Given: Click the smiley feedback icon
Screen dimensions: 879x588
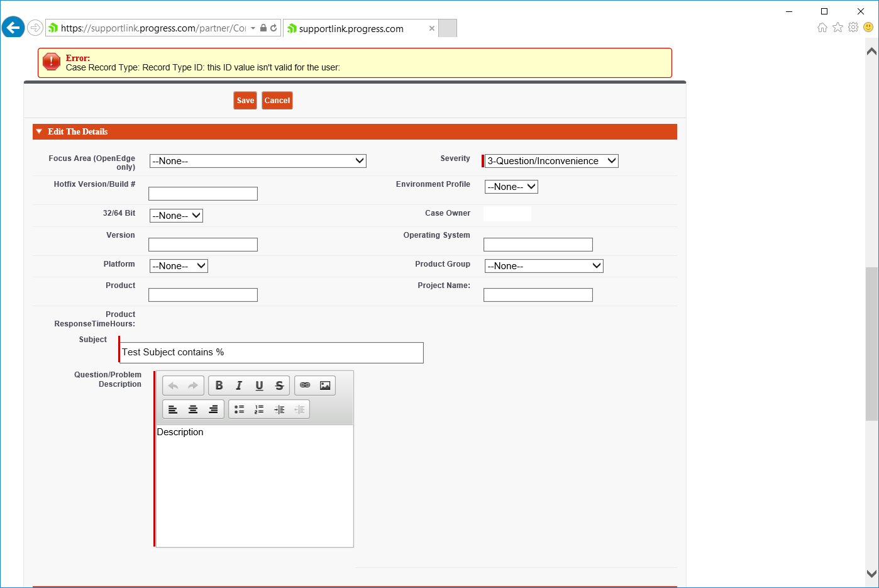Looking at the screenshot, I should coord(868,27).
